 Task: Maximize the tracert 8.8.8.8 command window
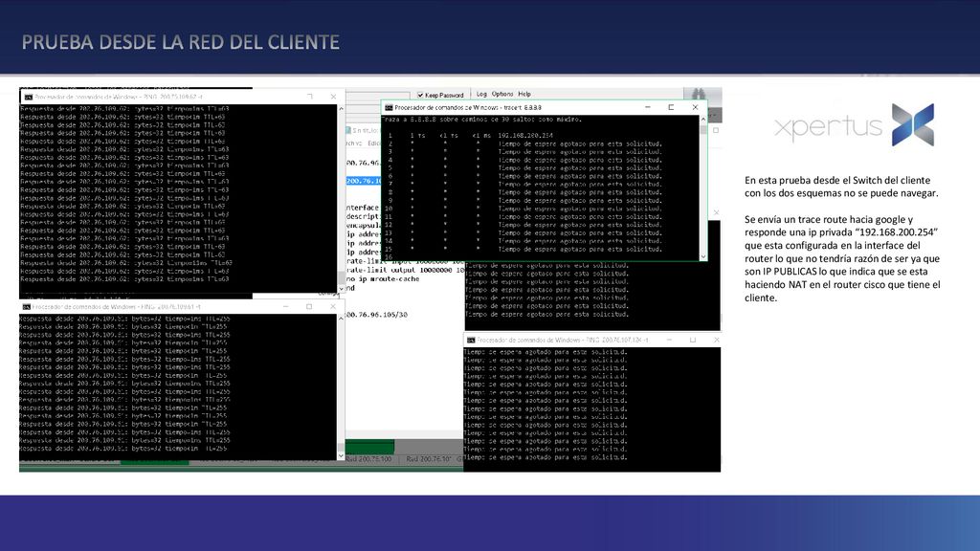pyautogui.click(x=671, y=107)
